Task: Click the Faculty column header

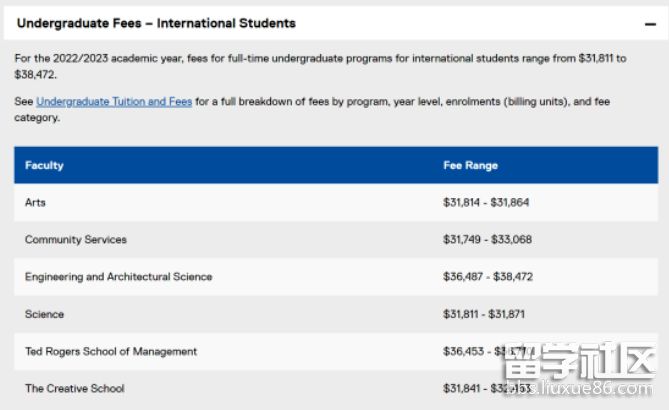Action: point(44,165)
